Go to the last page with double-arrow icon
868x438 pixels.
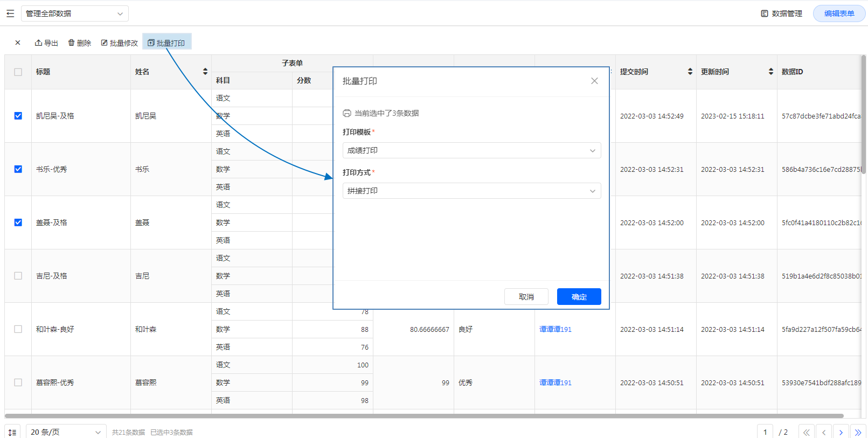[858, 432]
